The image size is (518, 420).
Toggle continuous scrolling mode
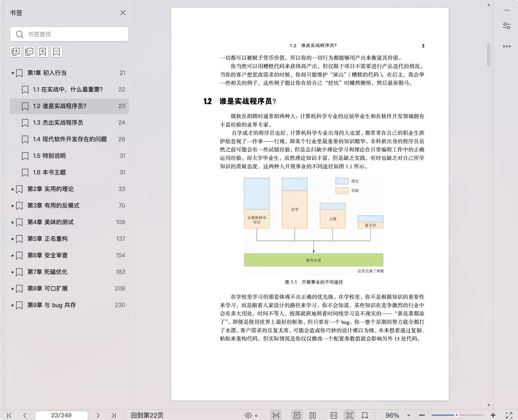click(276, 415)
